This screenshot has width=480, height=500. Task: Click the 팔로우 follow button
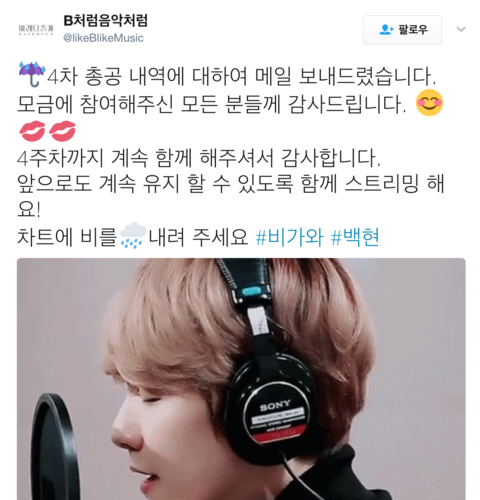point(402,30)
